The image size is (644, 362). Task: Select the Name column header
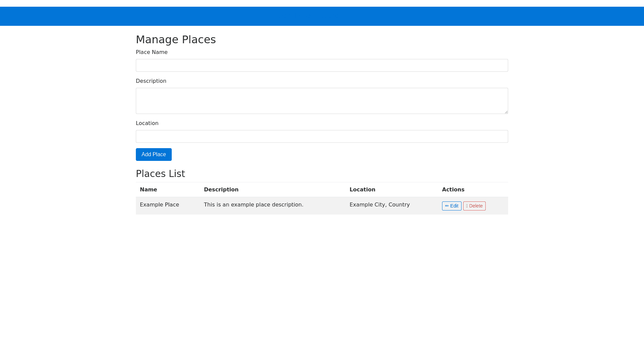tap(148, 190)
